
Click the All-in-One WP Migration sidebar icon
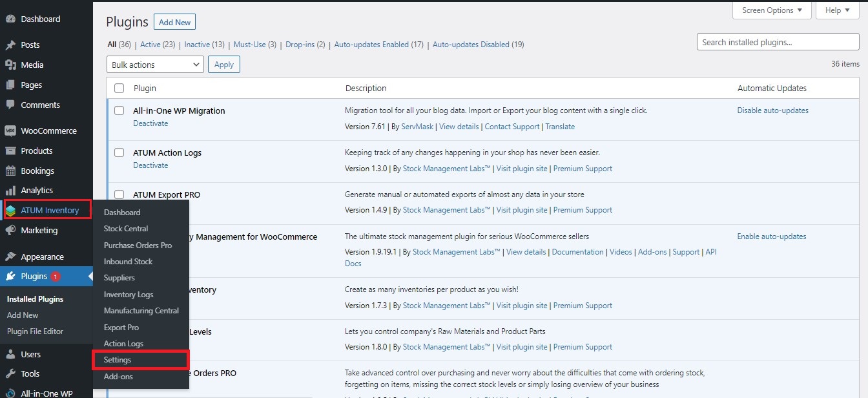[x=10, y=393]
